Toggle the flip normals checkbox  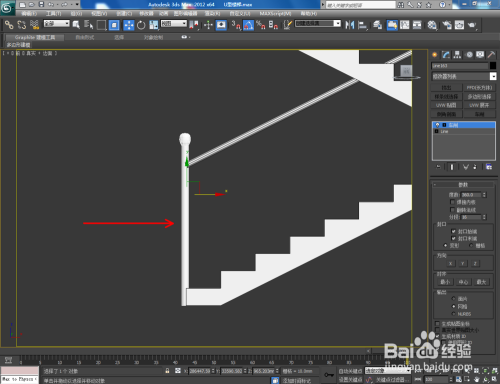tap(452, 210)
